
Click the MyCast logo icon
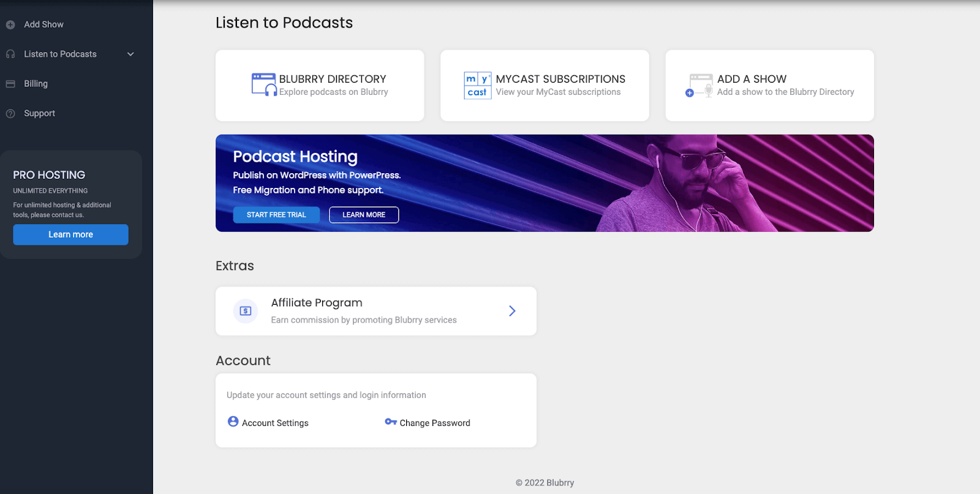coord(478,86)
